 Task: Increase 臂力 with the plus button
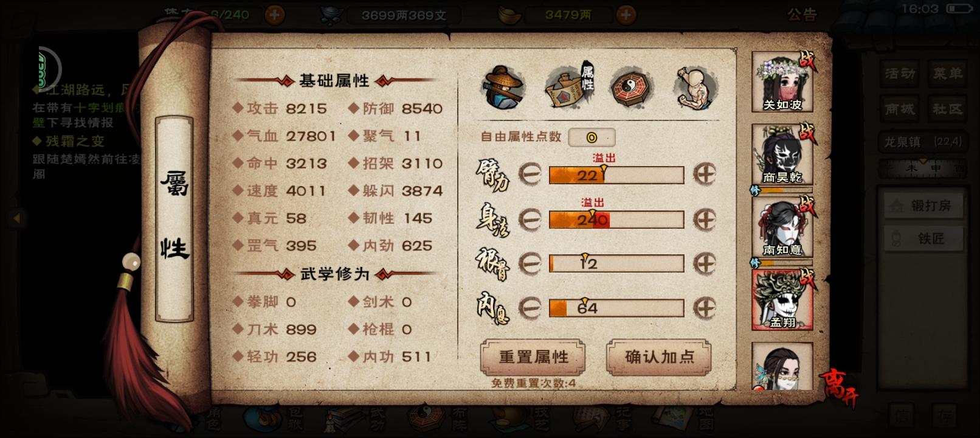click(705, 175)
